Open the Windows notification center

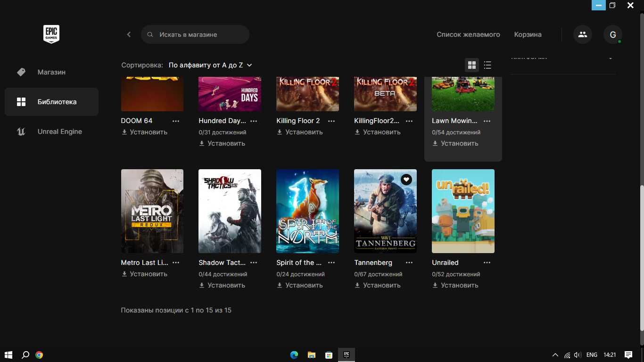[628, 355]
